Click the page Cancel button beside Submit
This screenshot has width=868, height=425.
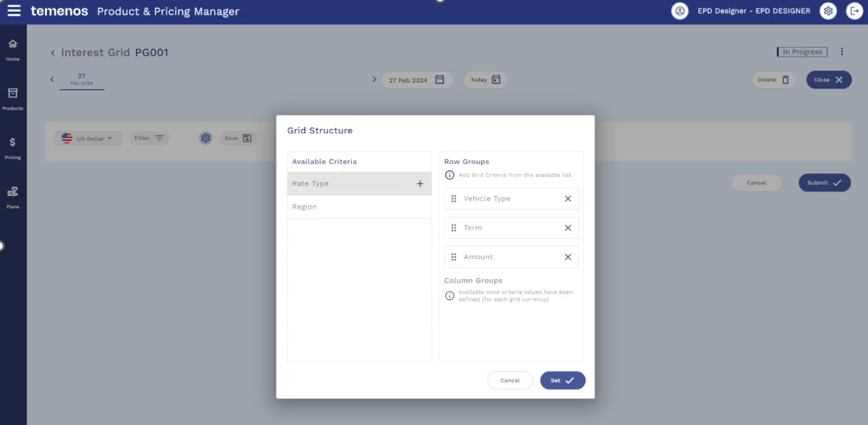tap(756, 183)
